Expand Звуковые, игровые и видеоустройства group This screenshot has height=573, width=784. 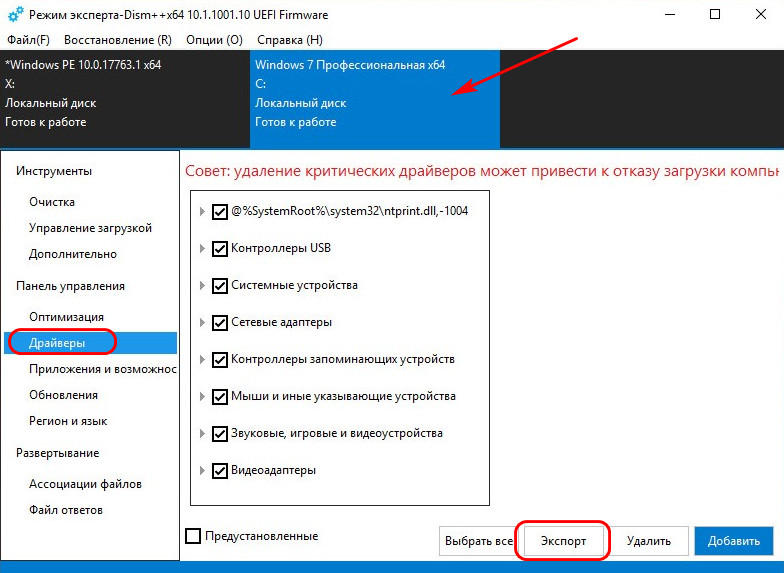pyautogui.click(x=202, y=434)
